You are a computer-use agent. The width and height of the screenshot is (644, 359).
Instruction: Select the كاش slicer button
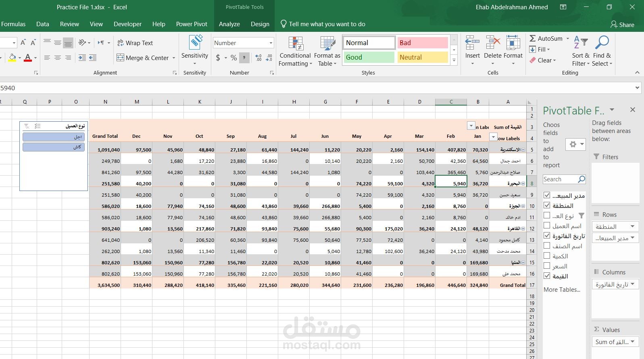pos(54,147)
